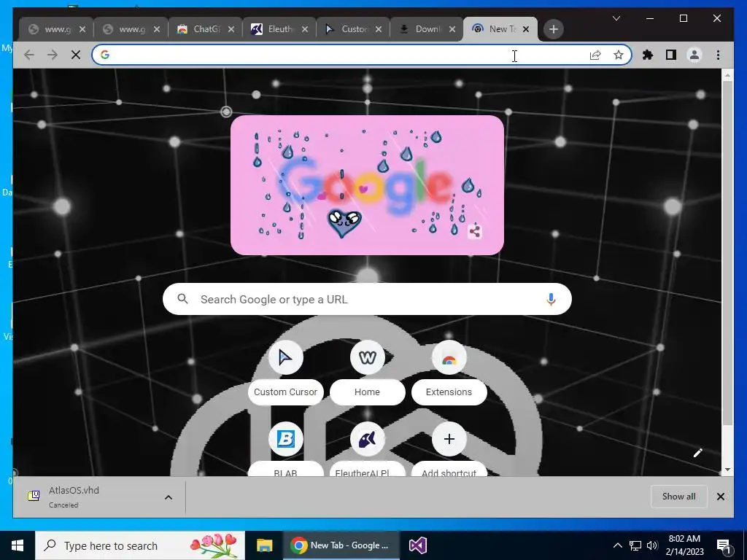The image size is (747, 560).
Task: Open the Chrome side panel
Action: click(671, 55)
